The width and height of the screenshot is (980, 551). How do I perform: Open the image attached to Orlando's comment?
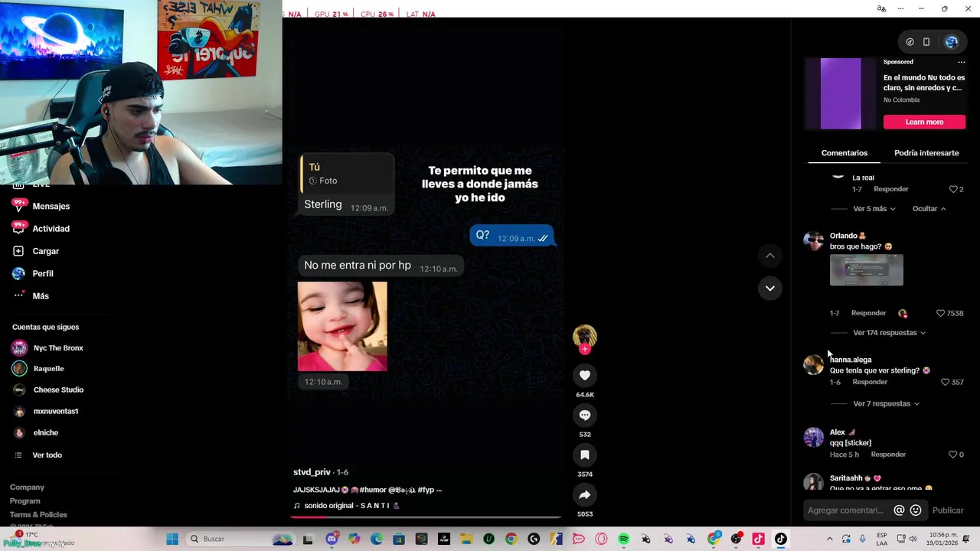tap(867, 270)
